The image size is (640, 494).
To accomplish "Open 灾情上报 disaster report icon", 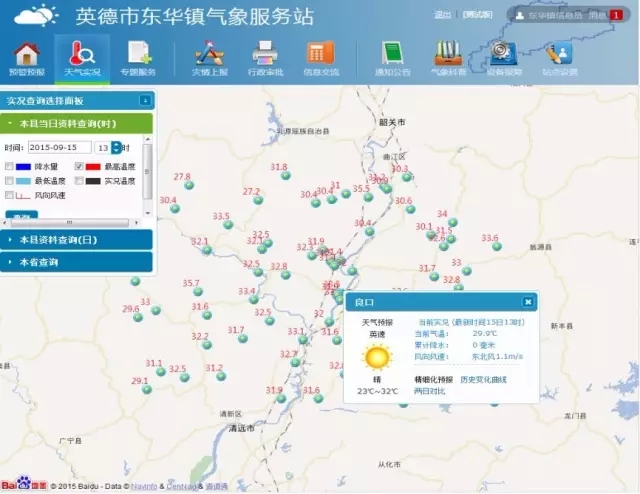I will (209, 56).
